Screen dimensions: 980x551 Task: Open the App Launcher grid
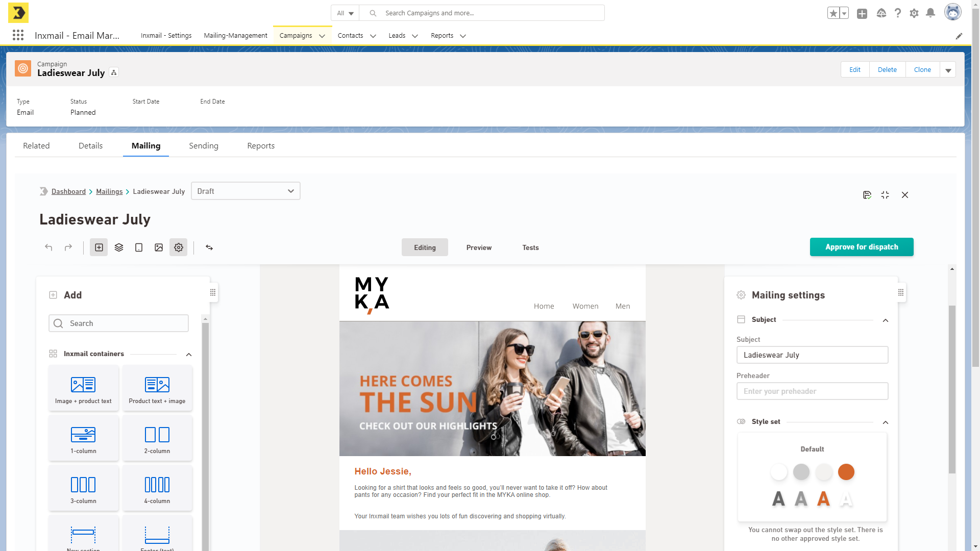[x=18, y=35]
